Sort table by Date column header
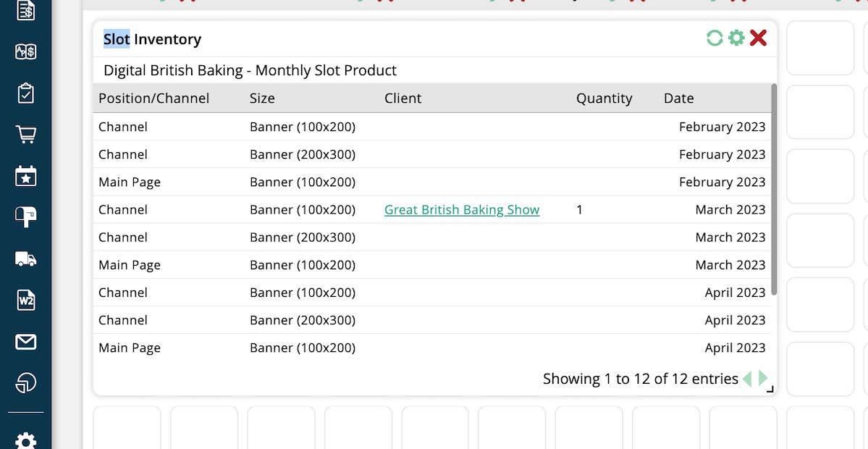 click(678, 98)
